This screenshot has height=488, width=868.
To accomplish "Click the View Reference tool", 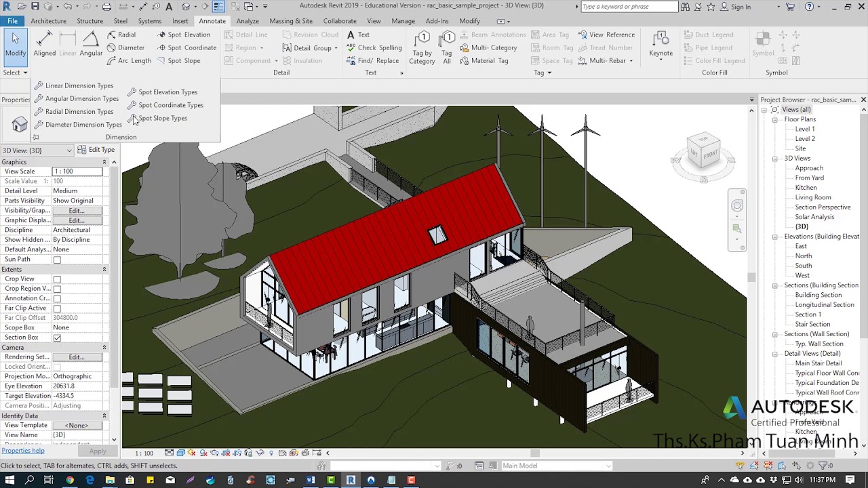I will pos(606,35).
